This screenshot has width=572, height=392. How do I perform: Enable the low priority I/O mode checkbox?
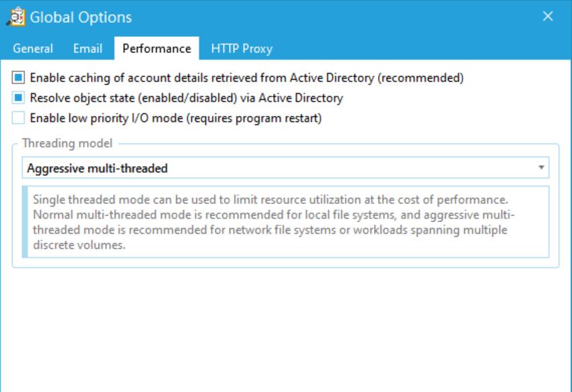18,118
